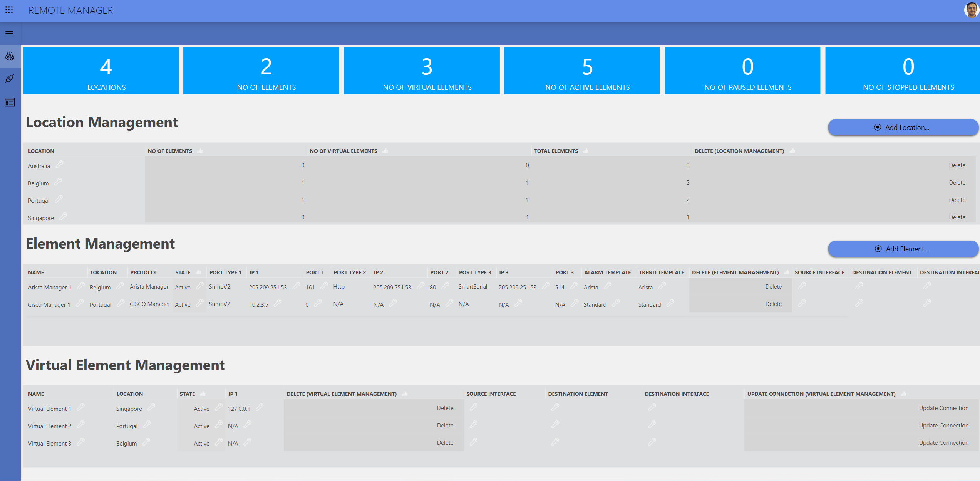The width and height of the screenshot is (980, 481).
Task: Edit the Virtual Element 1 name
Action: 80,407
